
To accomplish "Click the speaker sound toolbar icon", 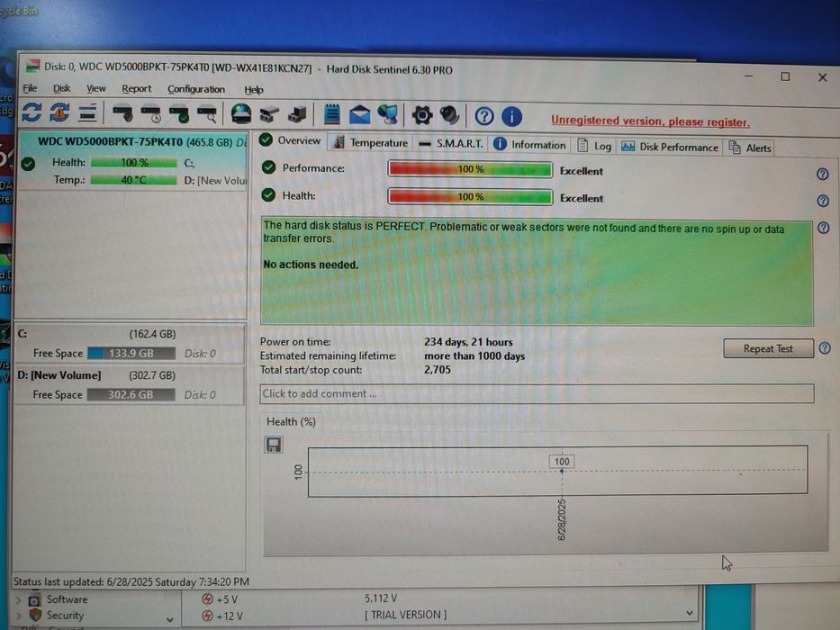I will [x=450, y=115].
